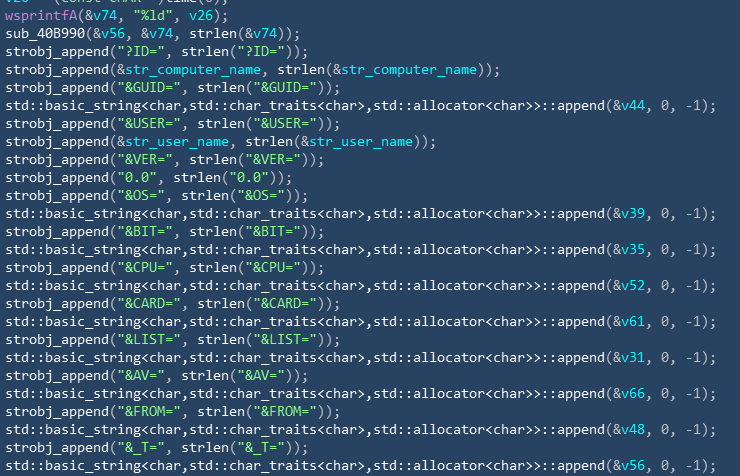The width and height of the screenshot is (740, 476).
Task: Click the str_computer_name variable after strobj_append
Action: click(x=193, y=70)
